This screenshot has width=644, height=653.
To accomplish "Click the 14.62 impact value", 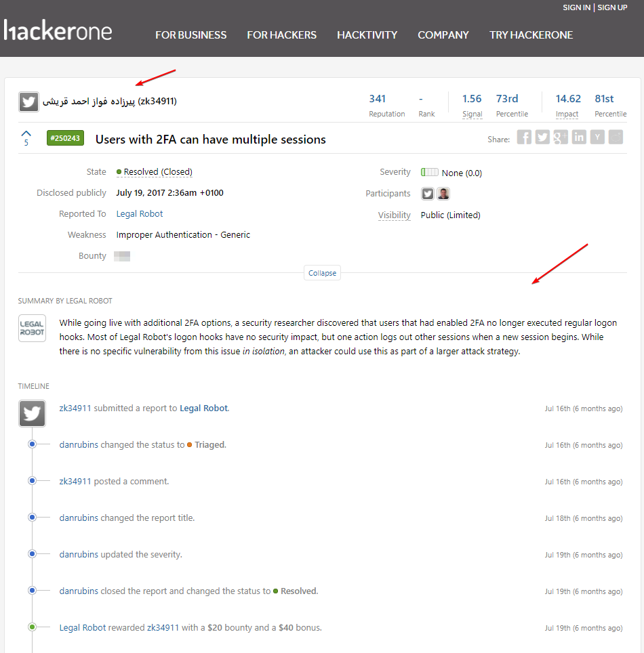I will click(x=568, y=99).
